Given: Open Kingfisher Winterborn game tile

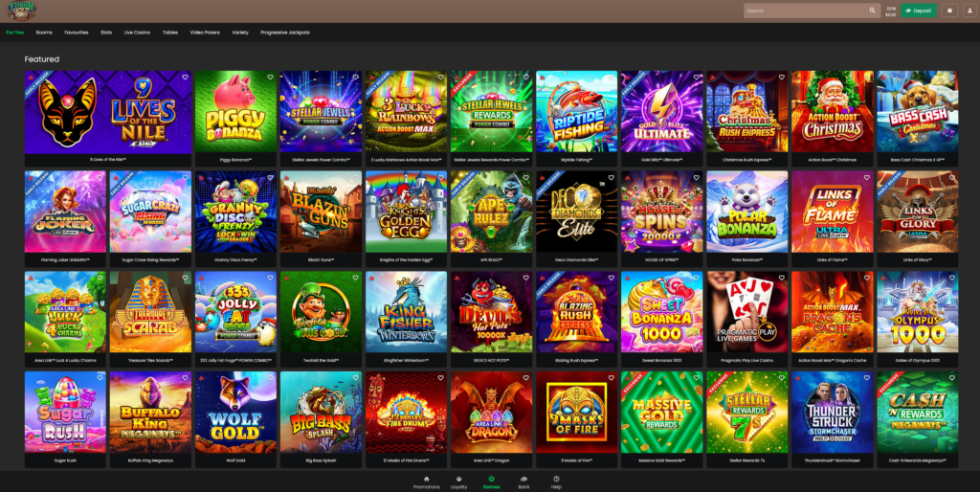Looking at the screenshot, I should point(406,319).
